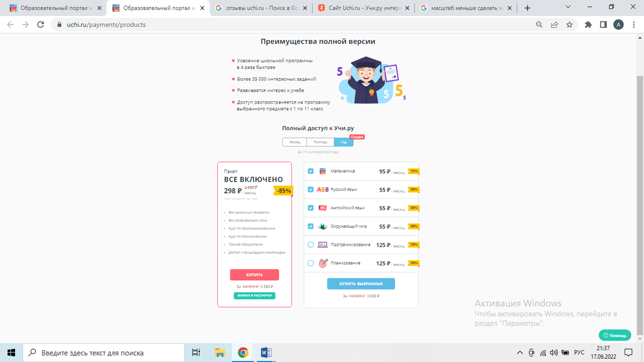Select the Месяц billing period tab
The width and height of the screenshot is (644, 362).
tap(295, 142)
